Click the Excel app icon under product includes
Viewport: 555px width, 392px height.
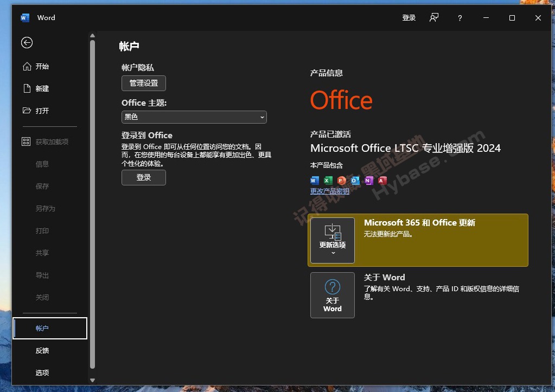(x=328, y=181)
